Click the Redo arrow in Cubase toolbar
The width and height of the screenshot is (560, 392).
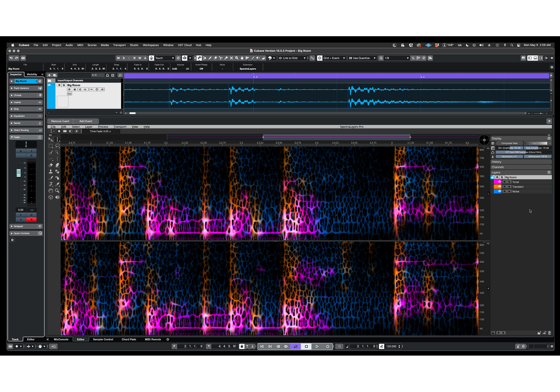point(17,58)
